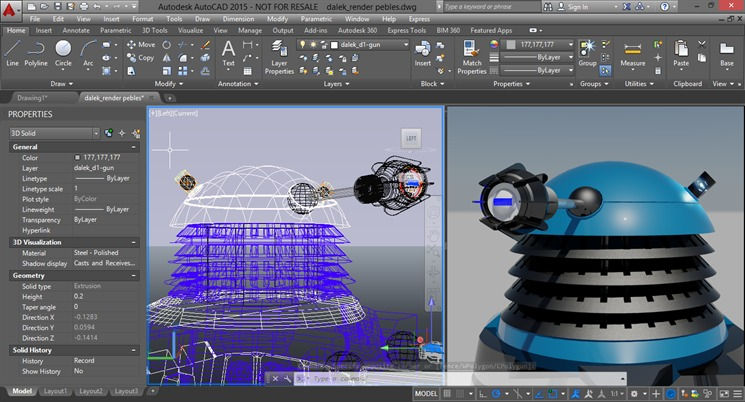The width and height of the screenshot is (745, 402).
Task: Collapse the Geometry properties section
Action: [x=133, y=276]
